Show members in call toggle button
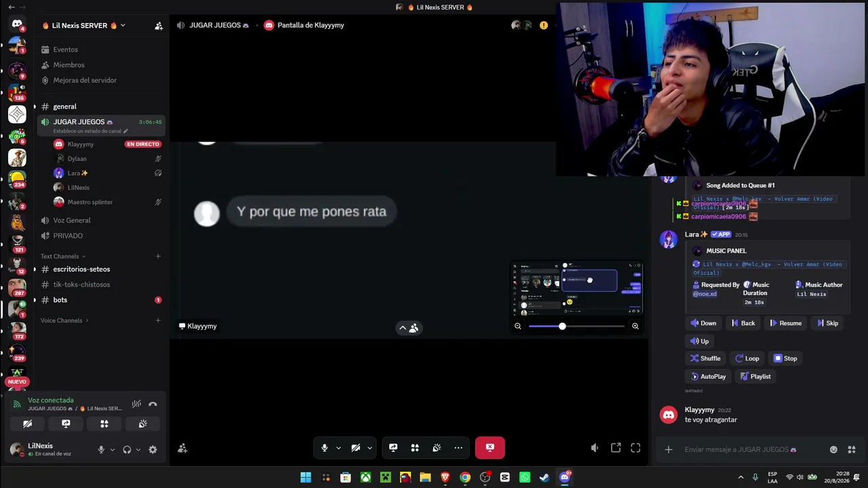 coord(408,328)
